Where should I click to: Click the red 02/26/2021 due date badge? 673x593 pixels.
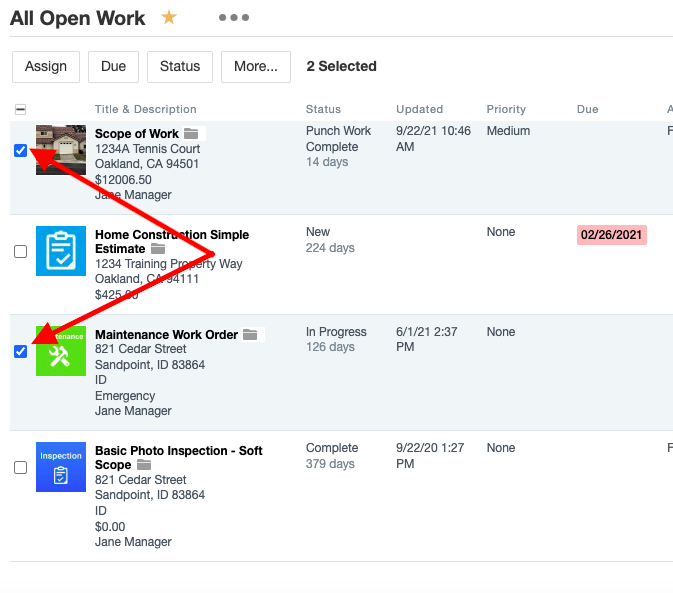pyautogui.click(x=612, y=235)
